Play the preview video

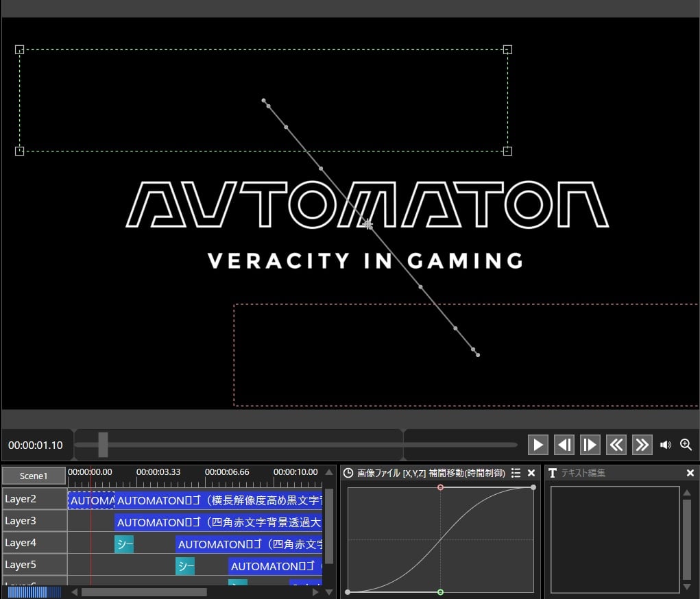(538, 445)
